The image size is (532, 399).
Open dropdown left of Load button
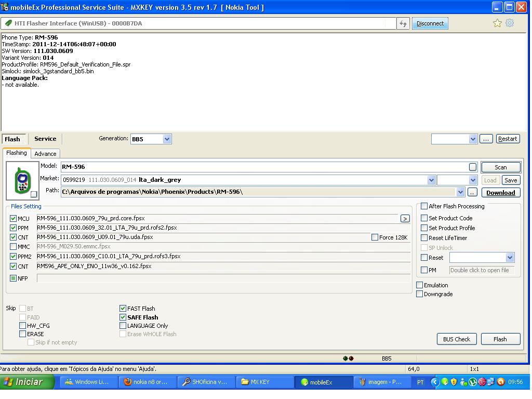tap(473, 180)
